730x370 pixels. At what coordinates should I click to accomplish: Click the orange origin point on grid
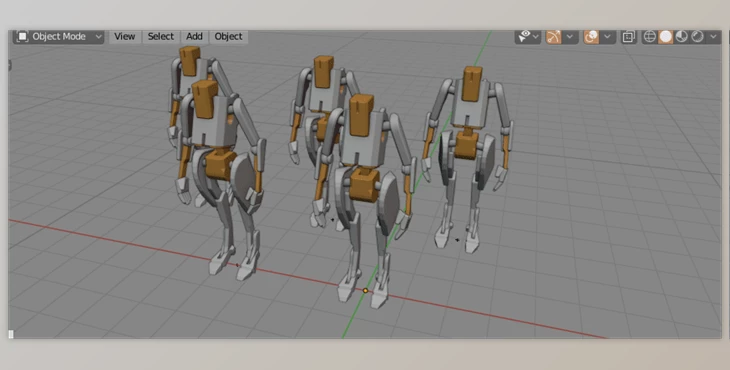point(365,290)
